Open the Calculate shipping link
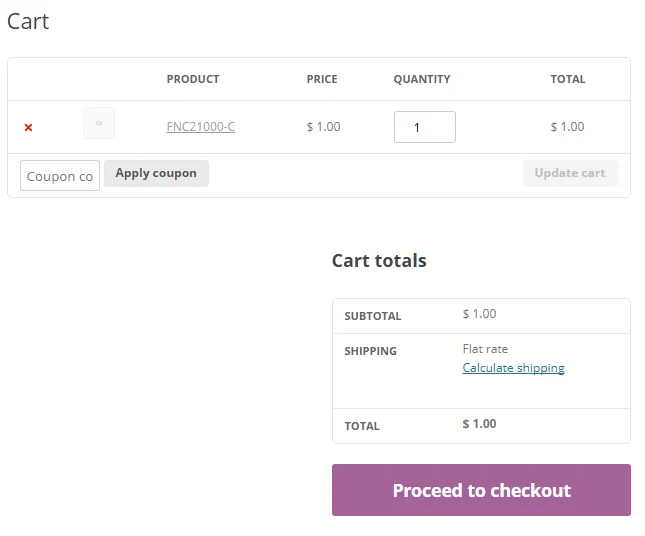 (513, 368)
